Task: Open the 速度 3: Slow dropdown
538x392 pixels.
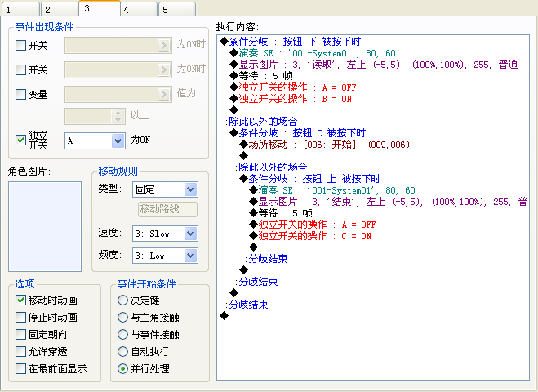Action: pos(165,234)
